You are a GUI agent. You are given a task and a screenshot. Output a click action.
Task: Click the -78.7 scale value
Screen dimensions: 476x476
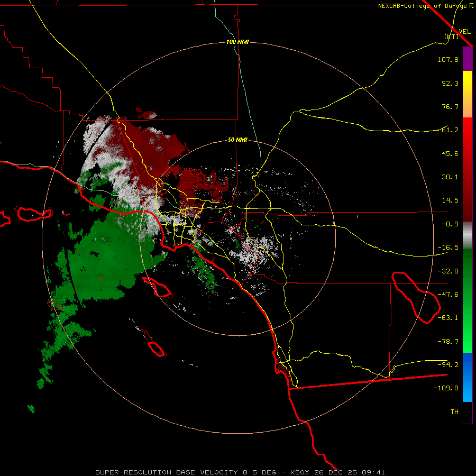[x=448, y=342]
